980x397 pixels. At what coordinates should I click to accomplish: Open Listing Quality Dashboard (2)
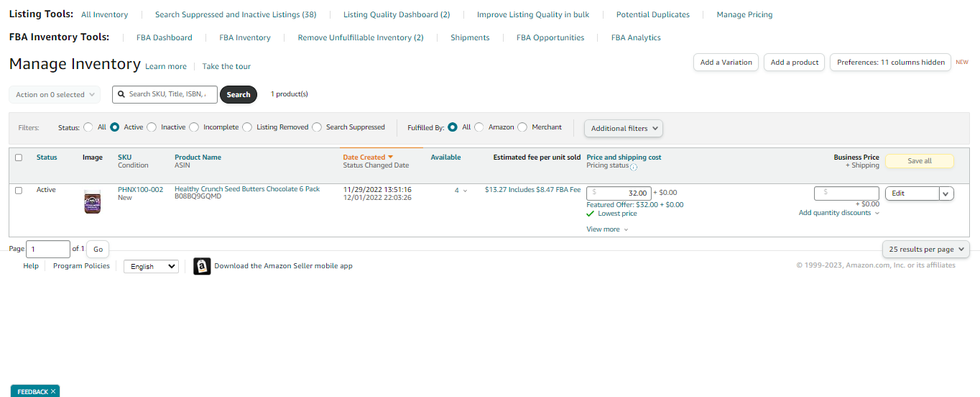[397, 14]
